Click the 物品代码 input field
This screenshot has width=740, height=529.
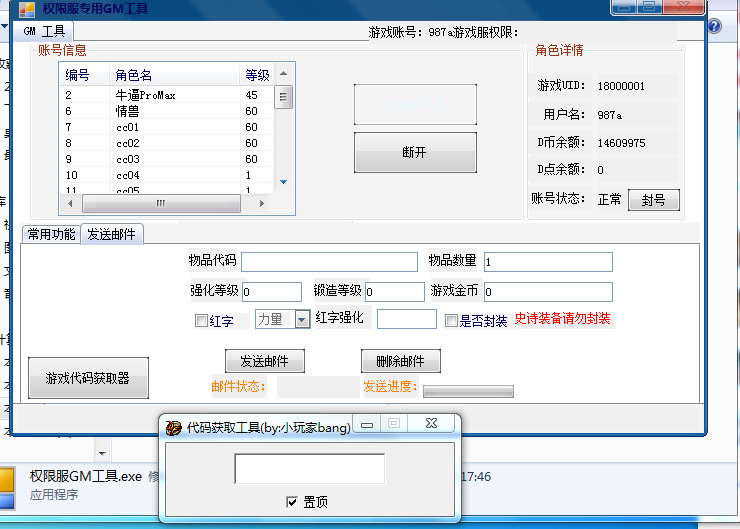coord(329,262)
